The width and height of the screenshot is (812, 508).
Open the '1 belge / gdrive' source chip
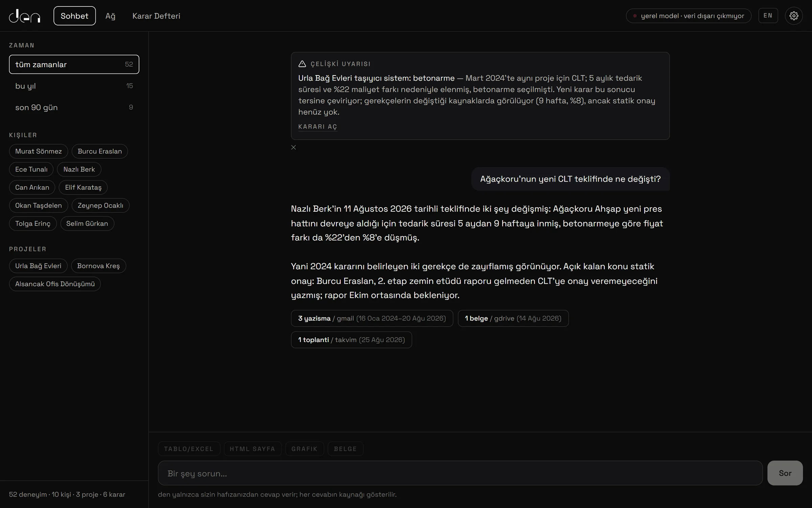coord(513,318)
